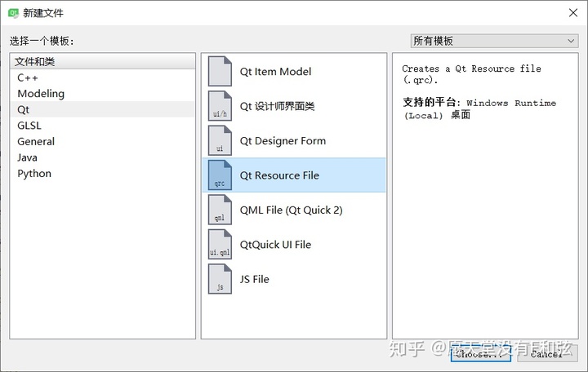The image size is (588, 372).
Task: Click the Cancel button
Action: 547,353
